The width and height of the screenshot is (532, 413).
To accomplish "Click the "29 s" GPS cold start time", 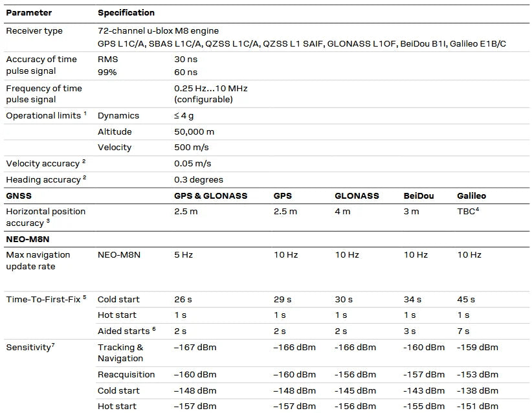I will coord(283,300).
